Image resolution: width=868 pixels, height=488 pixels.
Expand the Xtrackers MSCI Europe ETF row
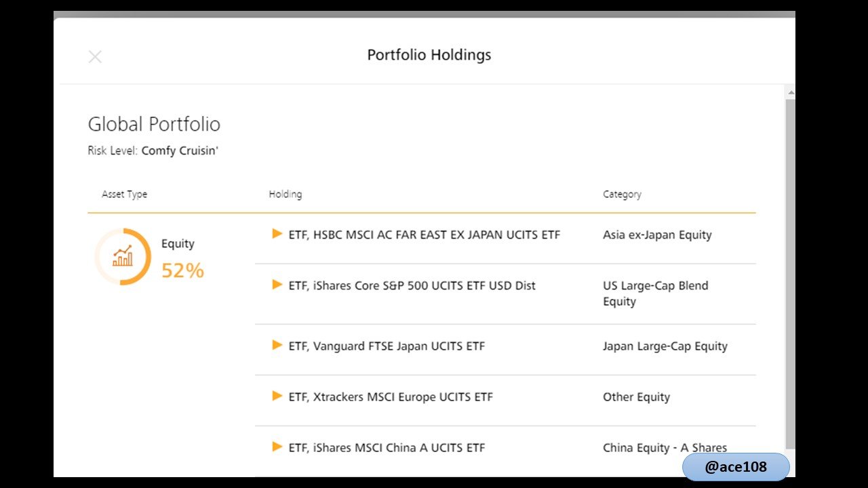pos(277,396)
